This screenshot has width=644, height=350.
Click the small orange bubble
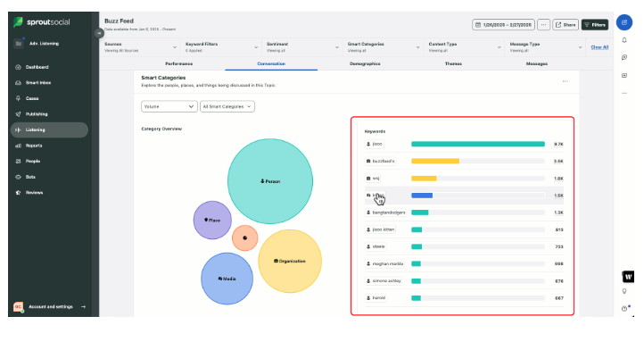244,237
